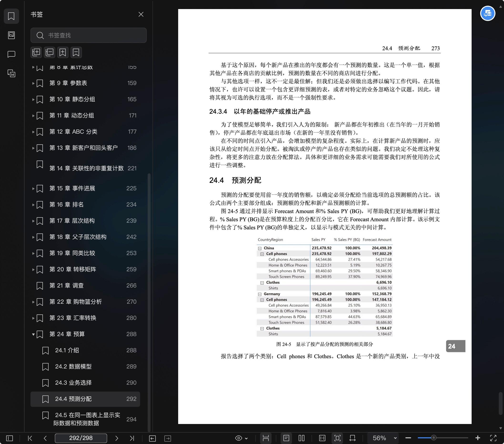Click the plain bookmark icon in the bookmark toolbar
Image resolution: width=504 pixels, height=444 pixels.
click(76, 52)
